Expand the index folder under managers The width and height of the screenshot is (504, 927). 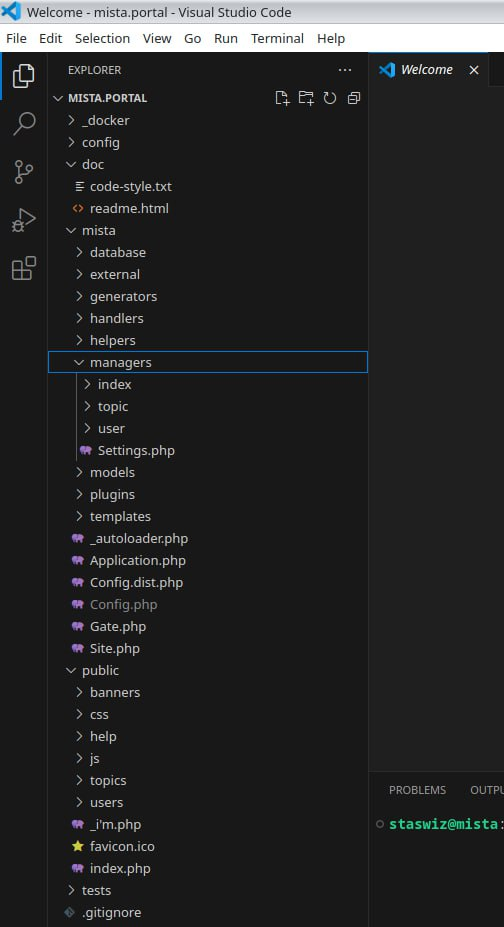point(208,384)
